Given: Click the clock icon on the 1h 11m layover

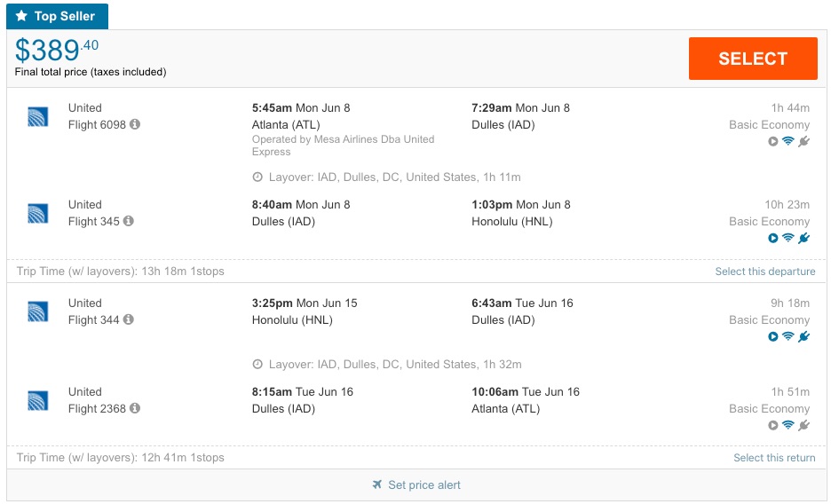Looking at the screenshot, I should coord(257,177).
